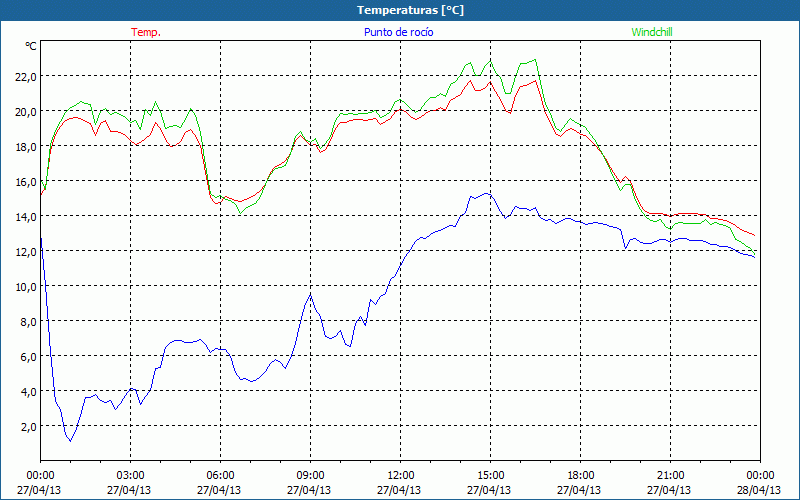Click the 09:00 time axis label

point(310,476)
